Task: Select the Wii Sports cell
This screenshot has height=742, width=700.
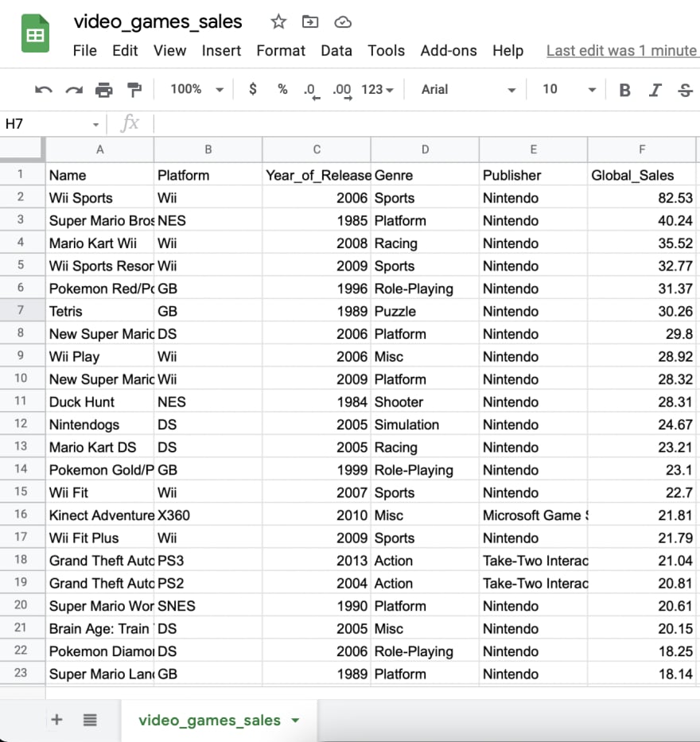Action: point(100,198)
